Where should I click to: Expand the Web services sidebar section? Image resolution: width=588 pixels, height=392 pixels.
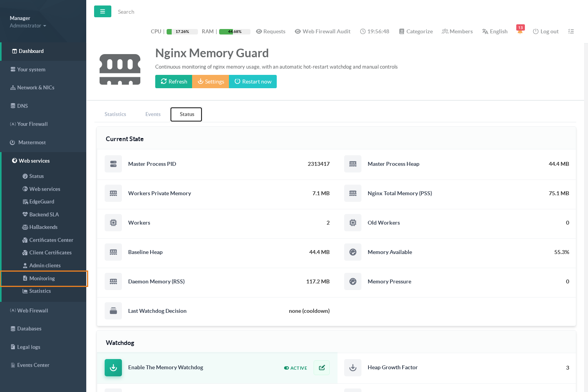pos(43,161)
